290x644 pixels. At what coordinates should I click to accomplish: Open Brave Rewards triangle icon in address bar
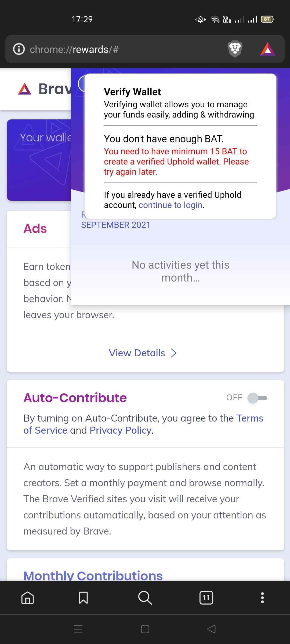click(x=268, y=49)
